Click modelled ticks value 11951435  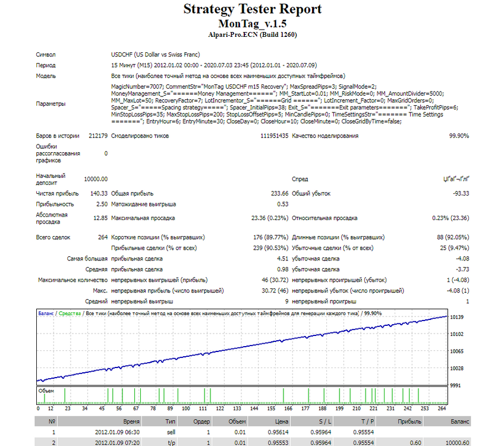274,136
